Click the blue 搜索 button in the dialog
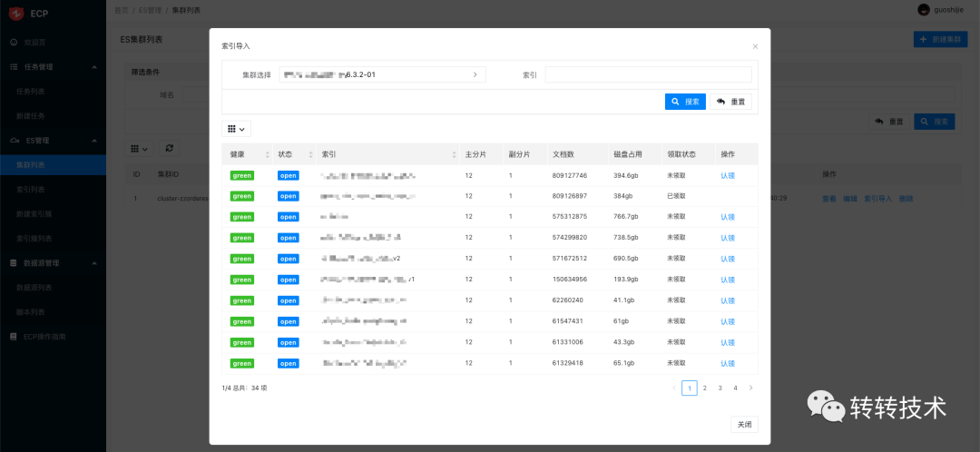980x452 pixels. click(685, 102)
